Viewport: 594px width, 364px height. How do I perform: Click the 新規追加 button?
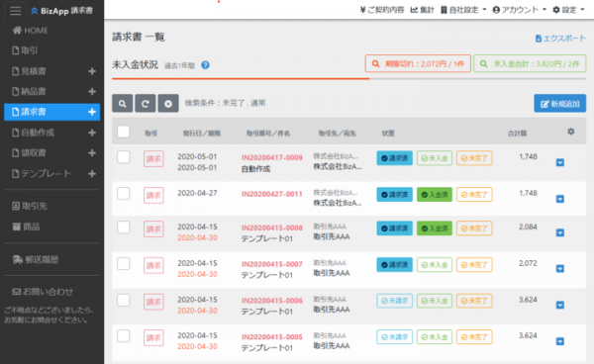tap(560, 103)
